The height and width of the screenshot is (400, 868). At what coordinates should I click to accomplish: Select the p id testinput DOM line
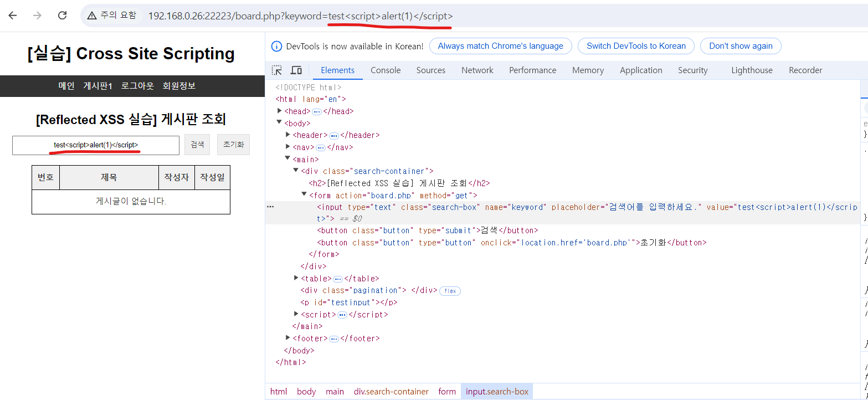point(348,302)
